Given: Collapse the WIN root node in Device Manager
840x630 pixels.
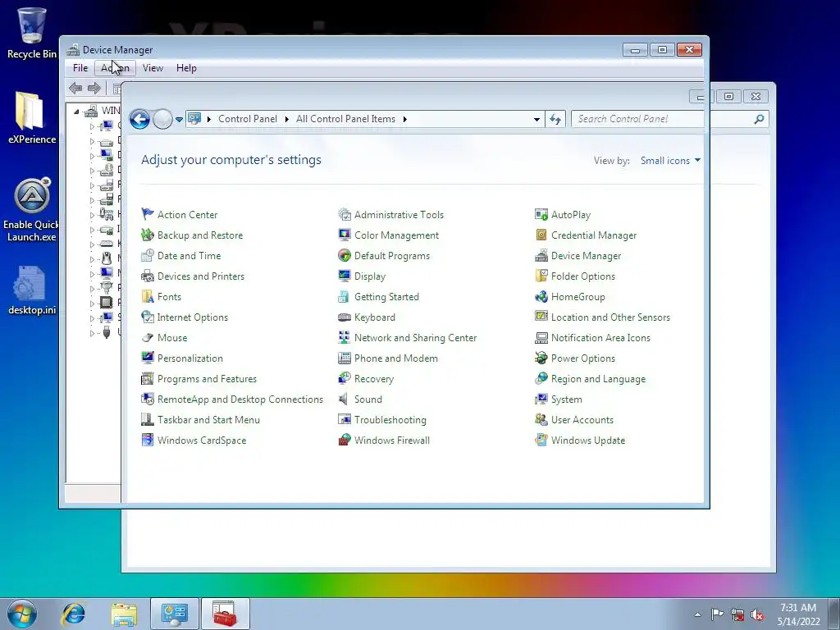Looking at the screenshot, I should pos(76,112).
